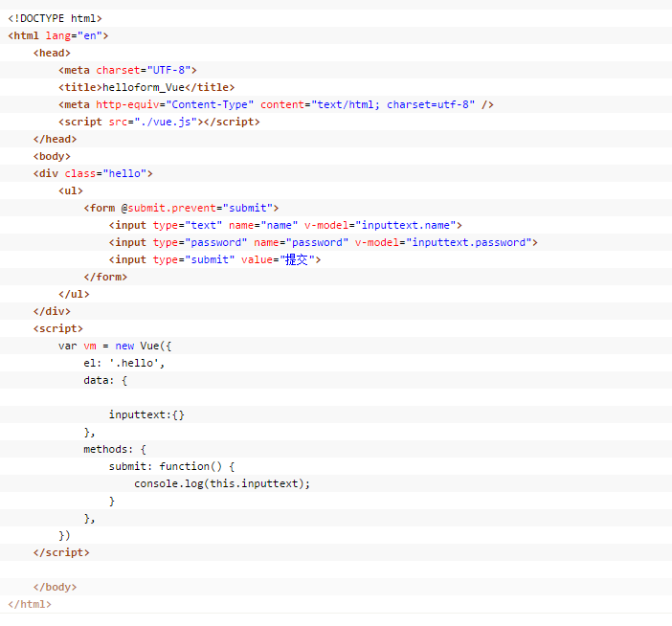Click the class value "hello" in div
This screenshot has height=626, width=672.
(x=124, y=173)
